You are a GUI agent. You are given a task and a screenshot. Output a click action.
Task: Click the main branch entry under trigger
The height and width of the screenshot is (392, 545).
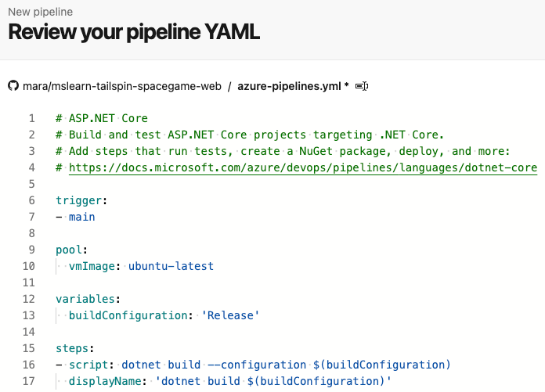pyautogui.click(x=81, y=217)
